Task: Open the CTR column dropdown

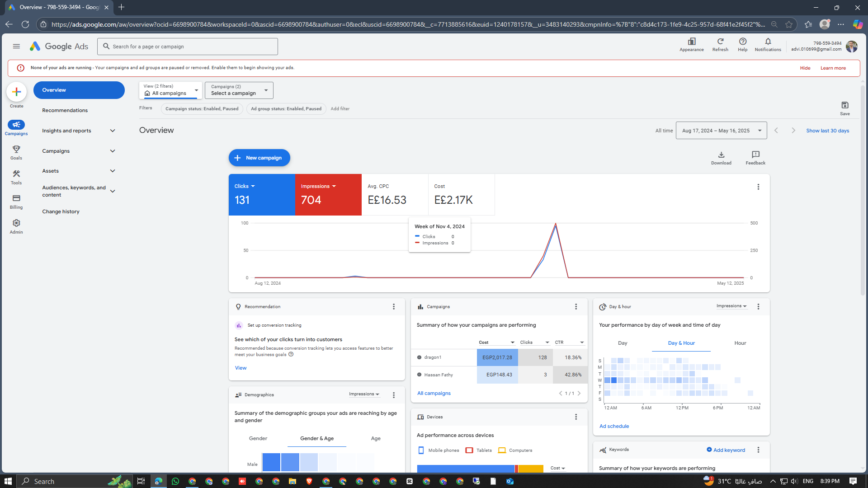Action: (x=569, y=342)
